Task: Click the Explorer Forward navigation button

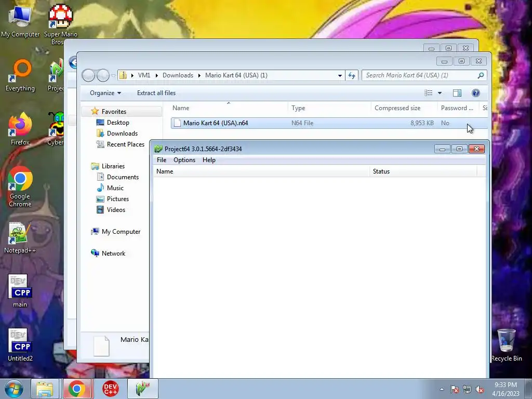Action: (103, 75)
